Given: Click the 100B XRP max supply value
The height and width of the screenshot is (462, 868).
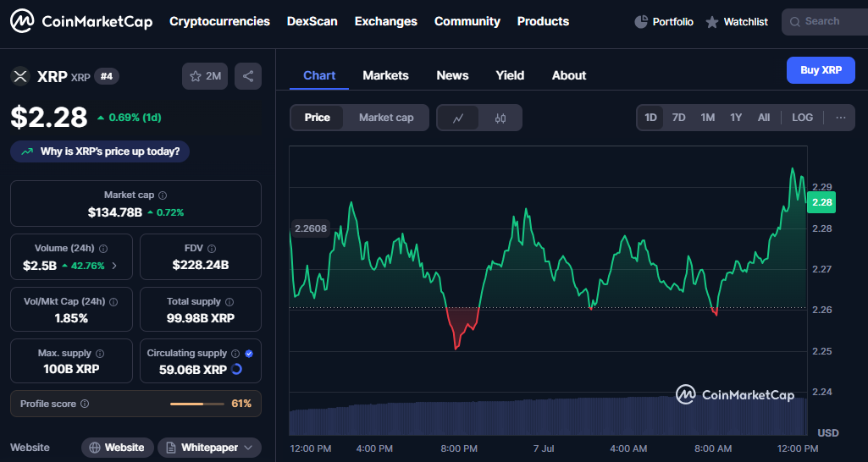Looking at the screenshot, I should [x=71, y=369].
